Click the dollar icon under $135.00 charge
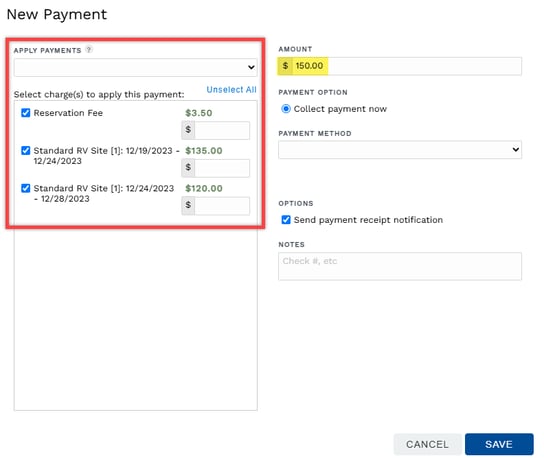The height and width of the screenshot is (458, 544). pos(188,168)
